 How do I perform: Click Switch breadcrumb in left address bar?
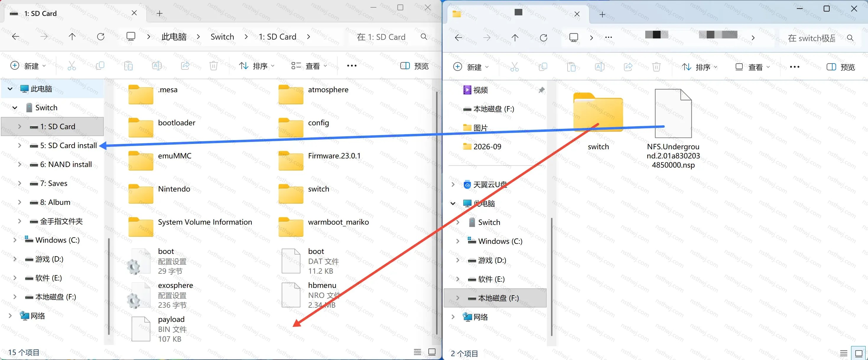[x=222, y=37]
